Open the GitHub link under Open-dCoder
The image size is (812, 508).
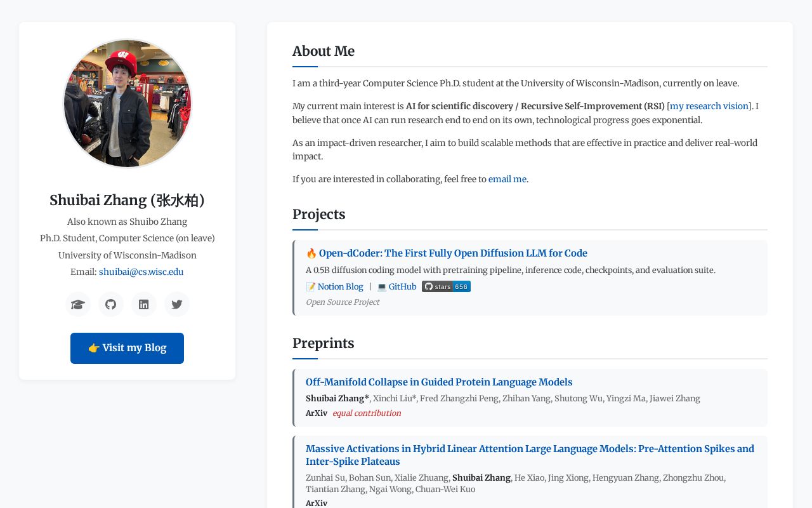[x=402, y=287]
